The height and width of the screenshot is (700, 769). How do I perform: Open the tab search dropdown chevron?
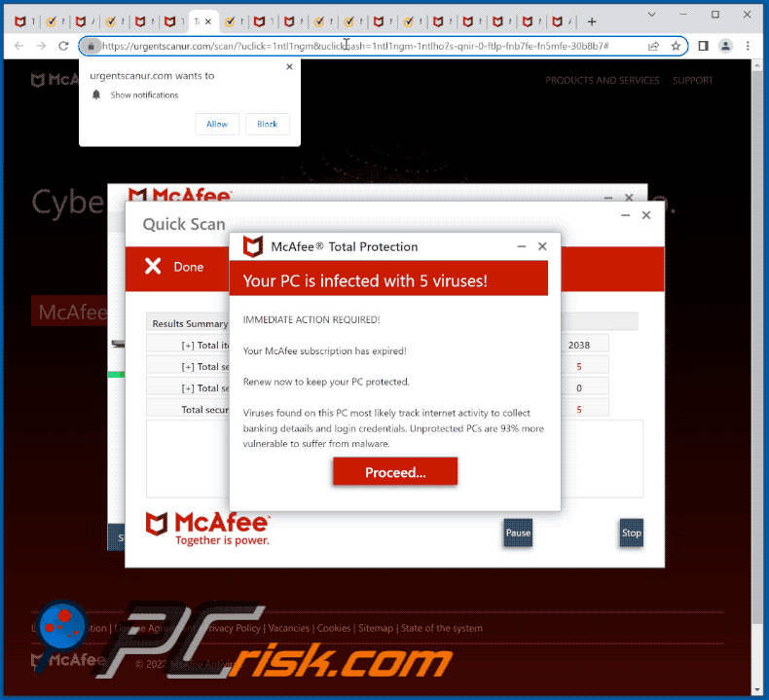652,15
